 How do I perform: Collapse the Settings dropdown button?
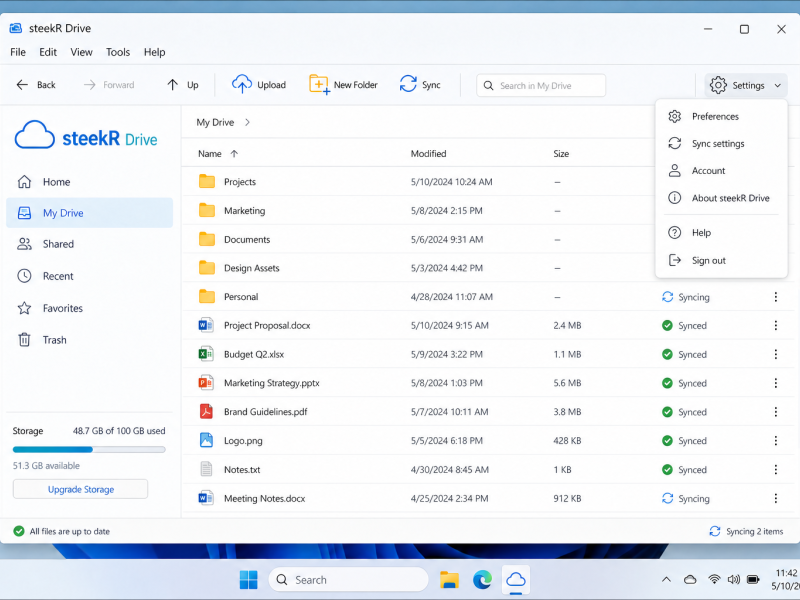click(746, 85)
